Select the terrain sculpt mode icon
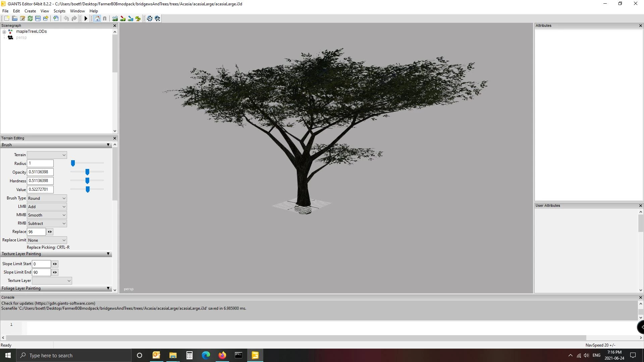Screen dimensions: 644x362 point(115,18)
